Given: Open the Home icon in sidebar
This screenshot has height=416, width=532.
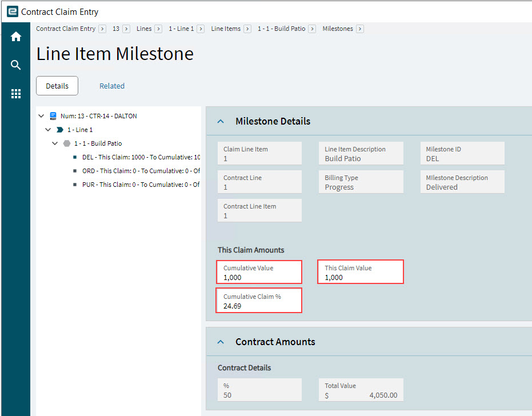Looking at the screenshot, I should [15, 37].
